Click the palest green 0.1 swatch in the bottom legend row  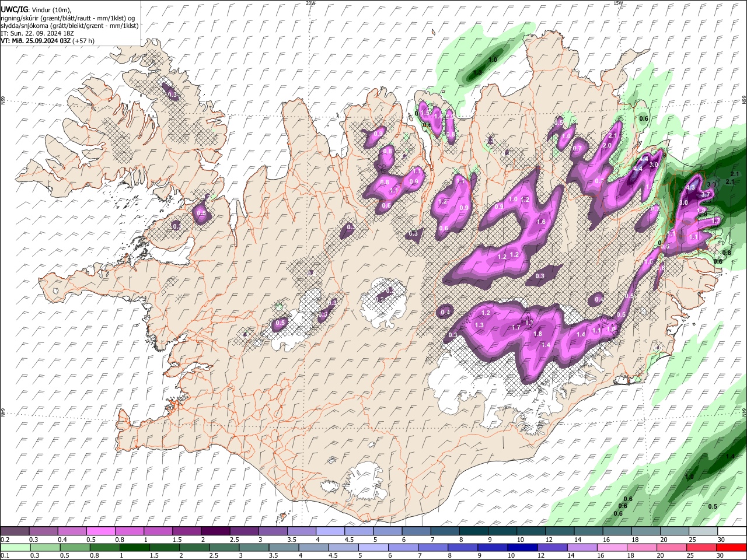15,547
